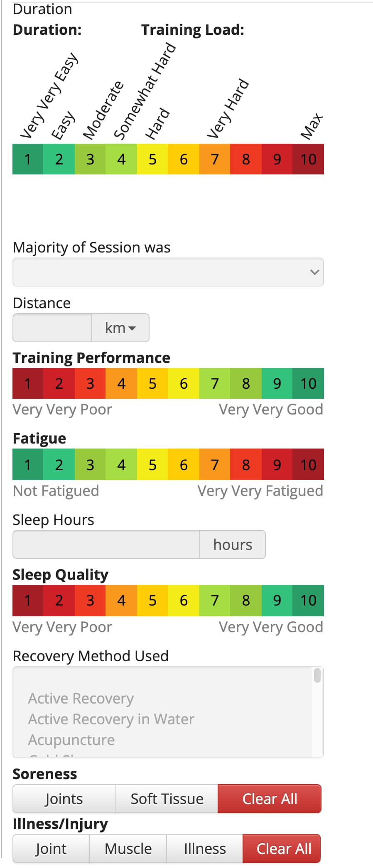The height and width of the screenshot is (868, 373).
Task: Toggle the Soft Tissue soreness button
Action: 167,799
